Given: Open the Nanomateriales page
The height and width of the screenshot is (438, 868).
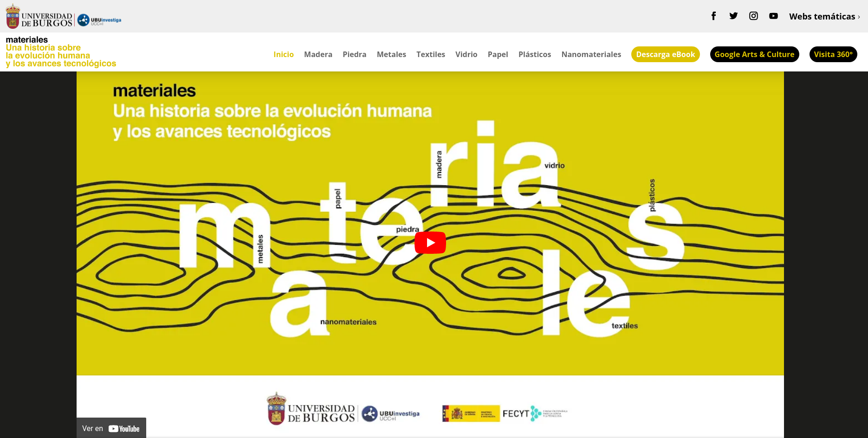Looking at the screenshot, I should tap(591, 54).
